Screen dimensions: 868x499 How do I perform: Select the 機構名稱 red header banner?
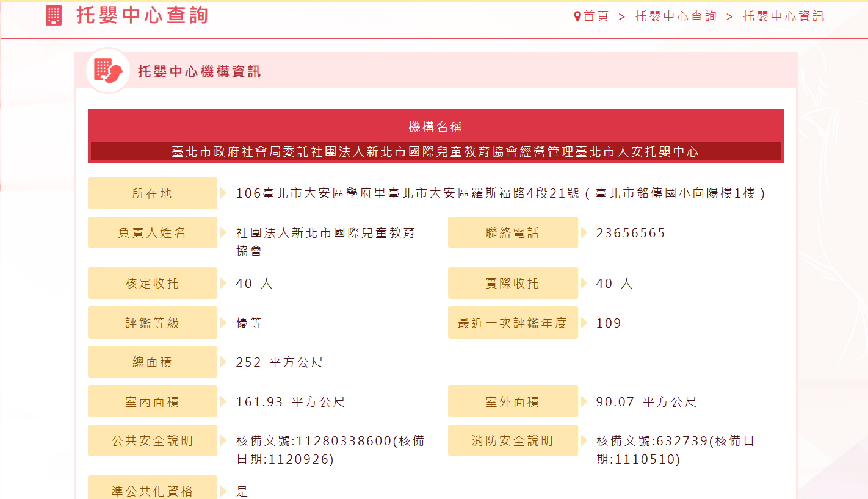click(x=435, y=127)
